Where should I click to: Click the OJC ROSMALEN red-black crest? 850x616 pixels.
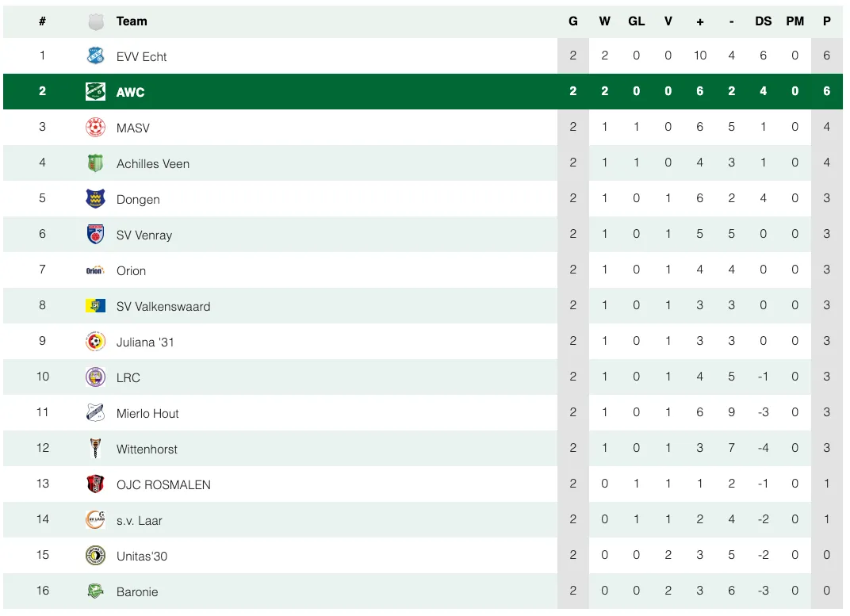95,484
